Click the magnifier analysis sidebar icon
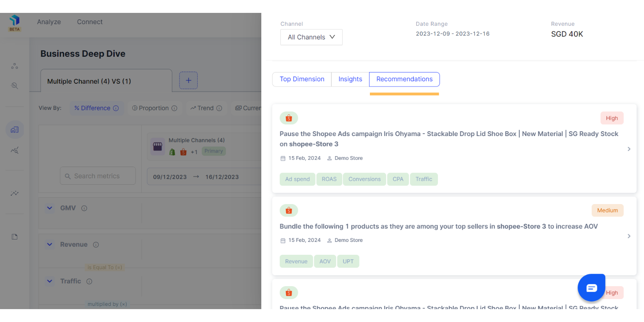The width and height of the screenshot is (644, 322). [14, 86]
